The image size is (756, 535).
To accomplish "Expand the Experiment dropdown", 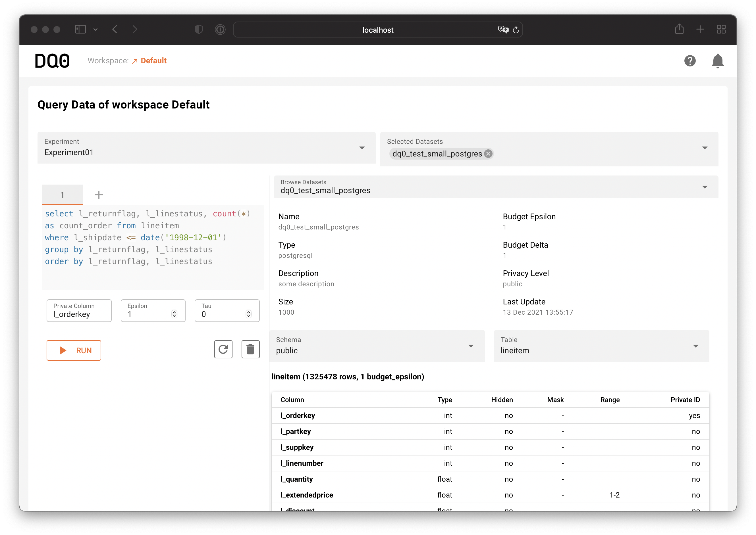I will pyautogui.click(x=206, y=148).
